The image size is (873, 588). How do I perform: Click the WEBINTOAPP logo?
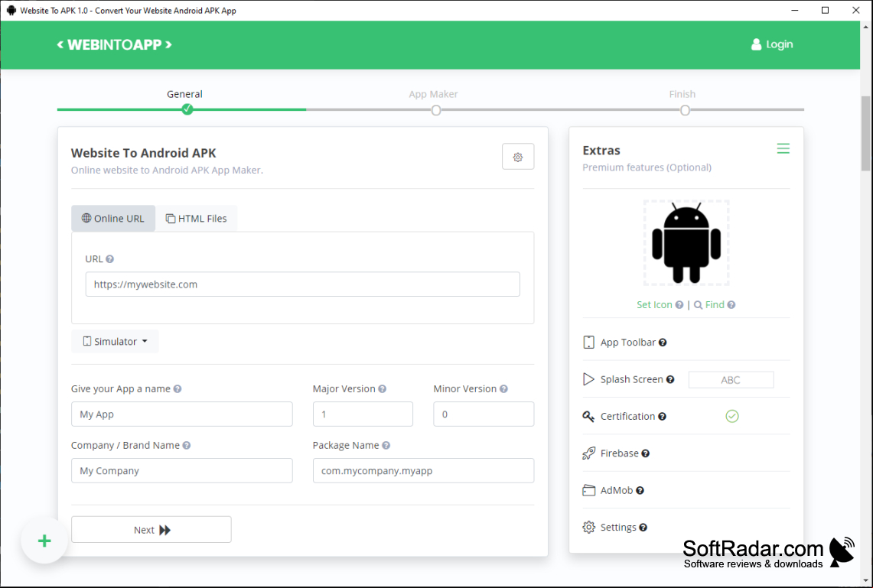click(x=114, y=44)
